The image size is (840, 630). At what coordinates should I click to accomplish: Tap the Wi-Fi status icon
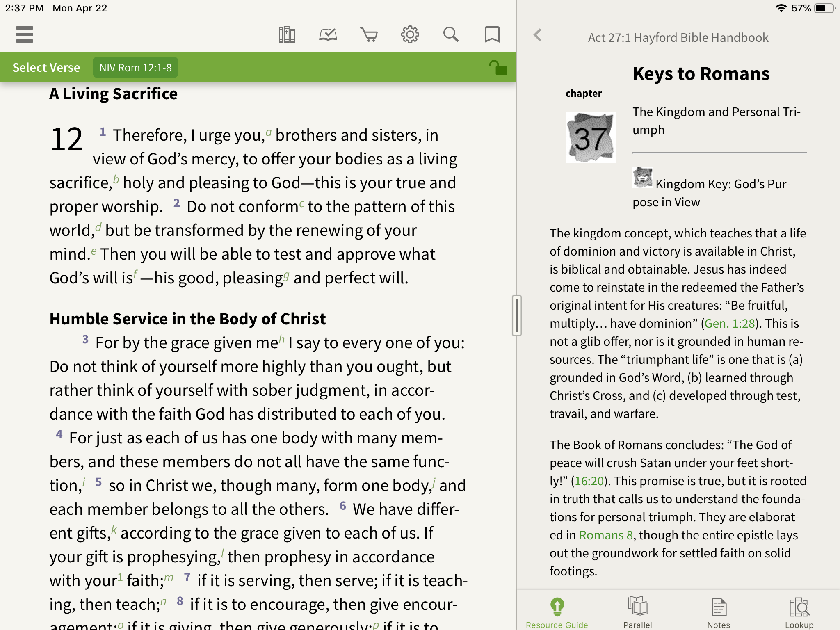[781, 8]
